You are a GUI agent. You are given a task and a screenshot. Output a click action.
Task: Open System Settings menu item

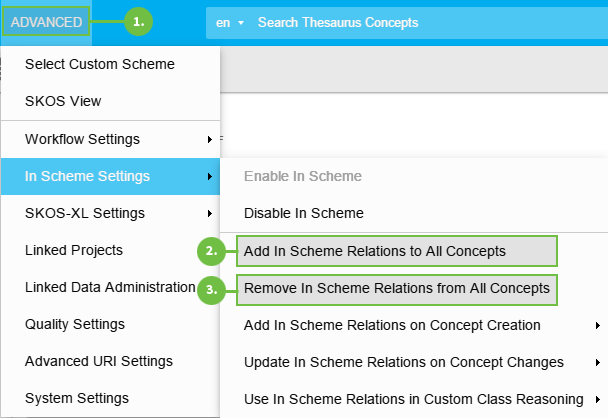(76, 398)
